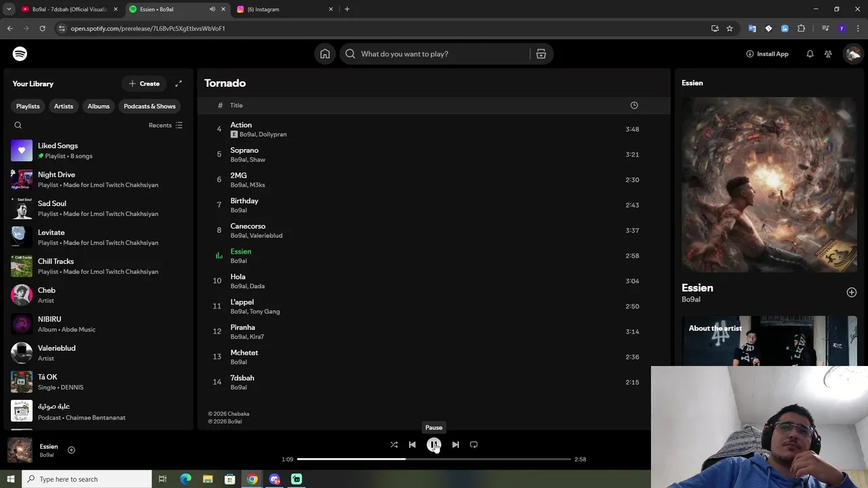Select track 2MG
Screen dimensions: 868x488
(433, 180)
